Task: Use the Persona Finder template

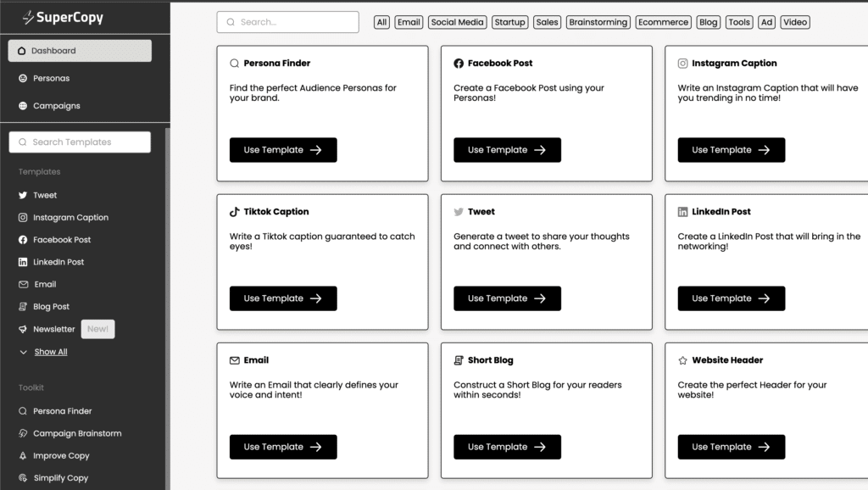Action: 283,150
